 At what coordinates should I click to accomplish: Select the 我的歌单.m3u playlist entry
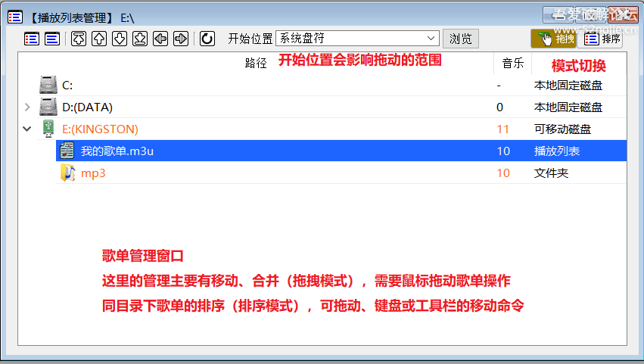(x=341, y=151)
